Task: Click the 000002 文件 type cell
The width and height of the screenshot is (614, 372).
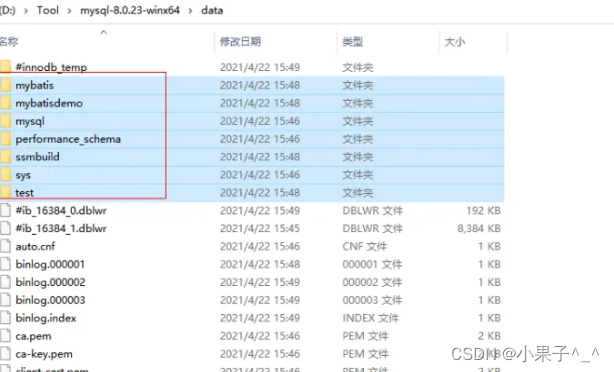Action: (x=372, y=282)
